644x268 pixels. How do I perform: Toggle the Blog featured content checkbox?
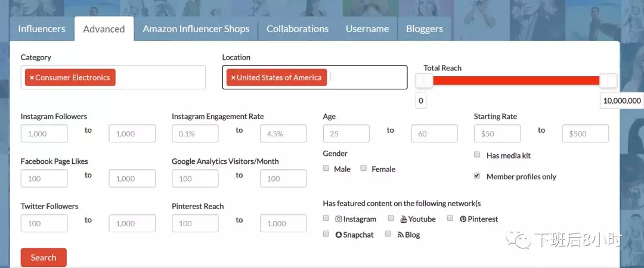(388, 234)
